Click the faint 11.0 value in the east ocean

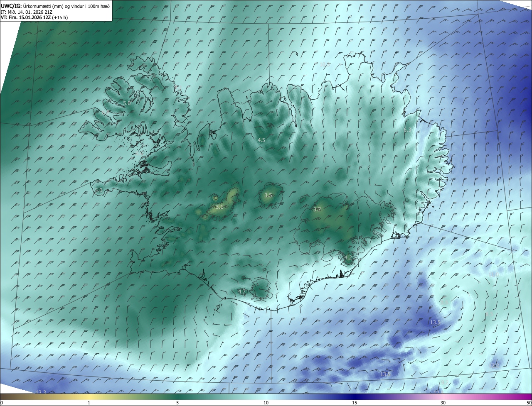pyautogui.click(x=494, y=274)
